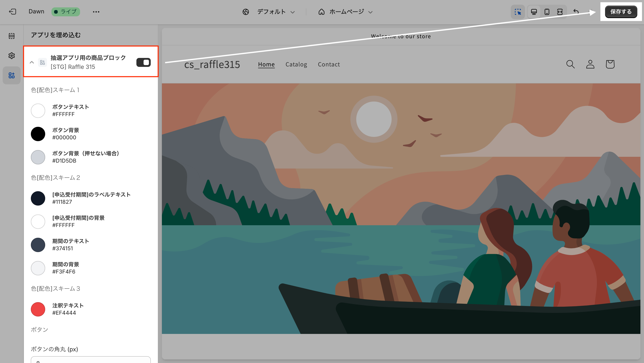644x363 pixels.
Task: Click the Catalog menu link in preview
Action: point(296,64)
